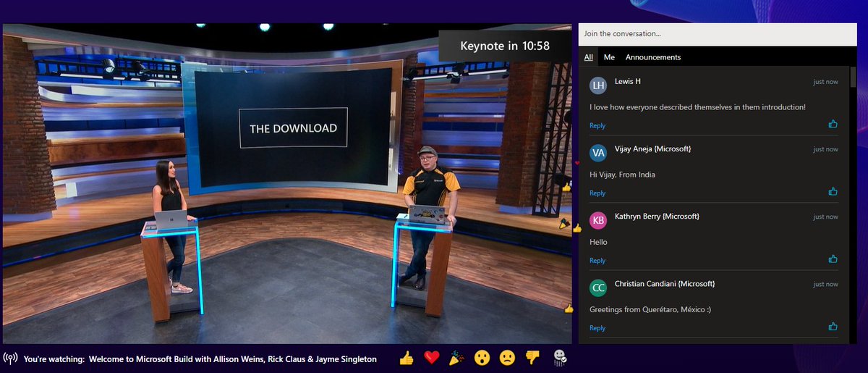Switch to the Me chat tab

(x=609, y=57)
